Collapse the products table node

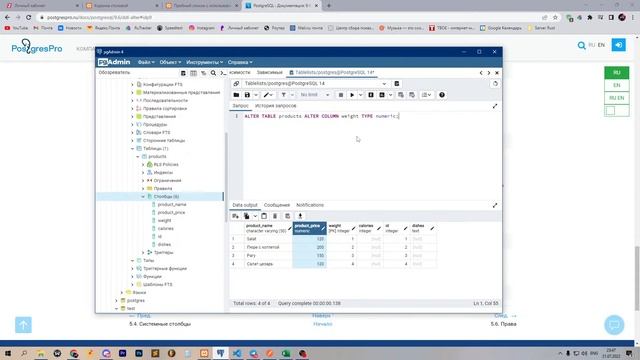(x=138, y=157)
